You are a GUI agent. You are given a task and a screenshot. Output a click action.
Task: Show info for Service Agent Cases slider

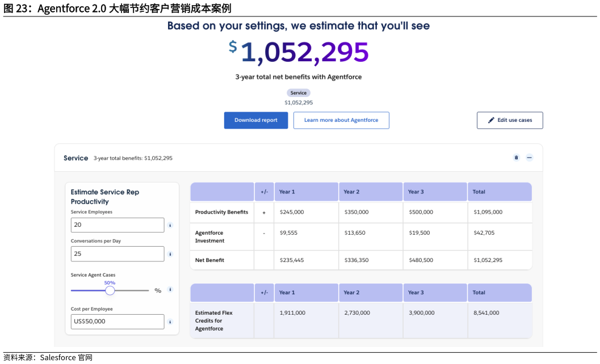click(x=170, y=290)
